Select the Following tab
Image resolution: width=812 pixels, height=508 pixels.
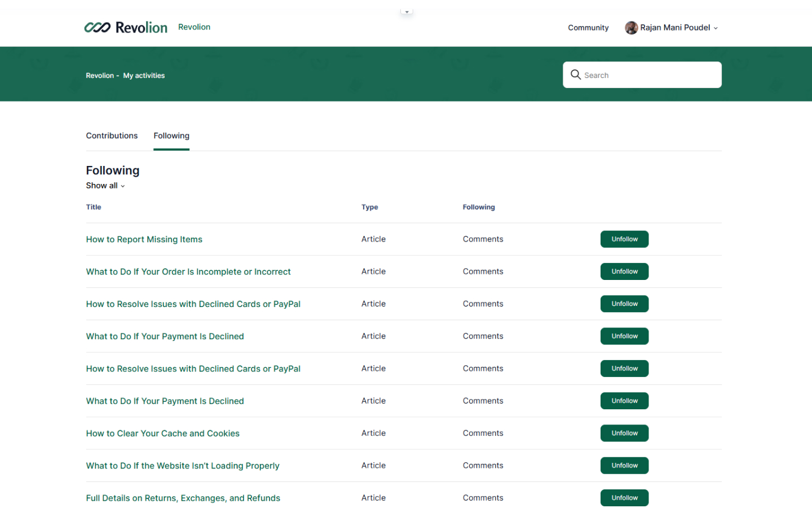[171, 135]
